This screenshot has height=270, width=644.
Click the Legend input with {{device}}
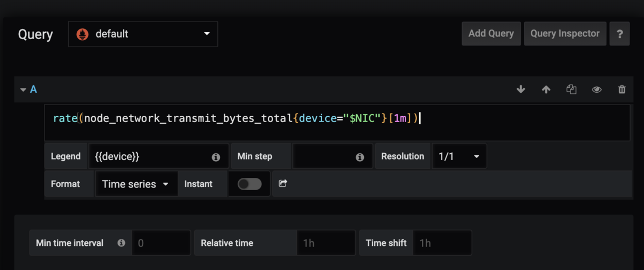(159, 156)
